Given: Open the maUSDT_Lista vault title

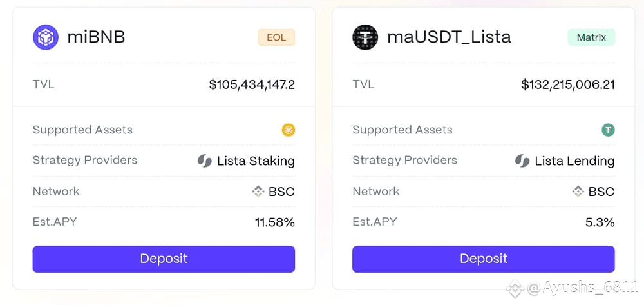Looking at the screenshot, I should [449, 37].
